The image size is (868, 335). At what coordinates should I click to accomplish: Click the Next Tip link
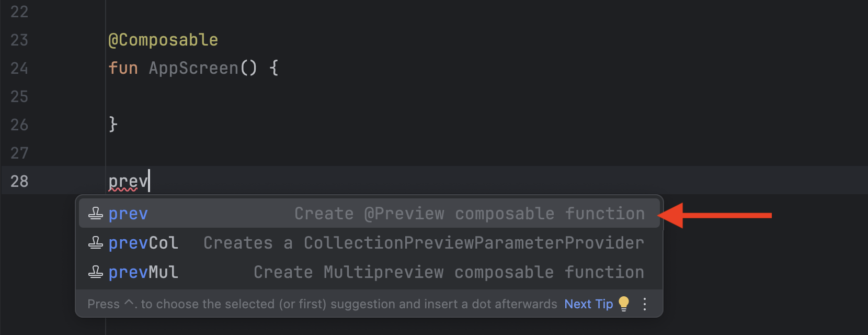click(588, 304)
